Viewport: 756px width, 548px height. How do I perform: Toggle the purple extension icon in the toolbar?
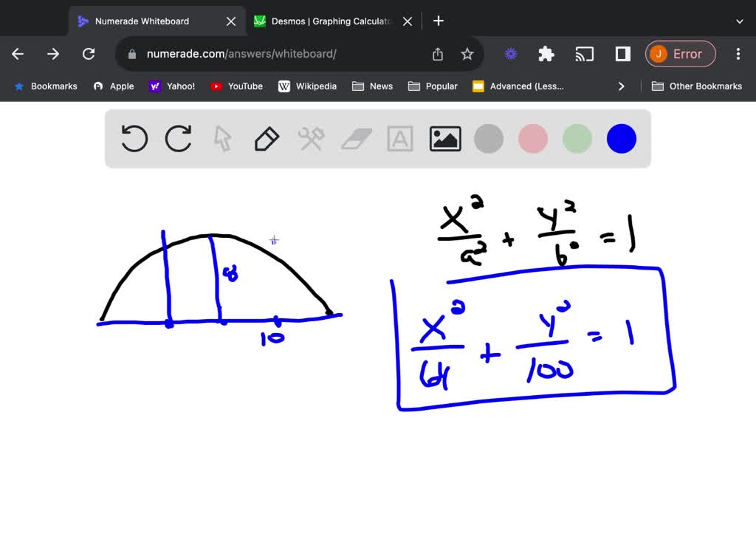pos(511,54)
